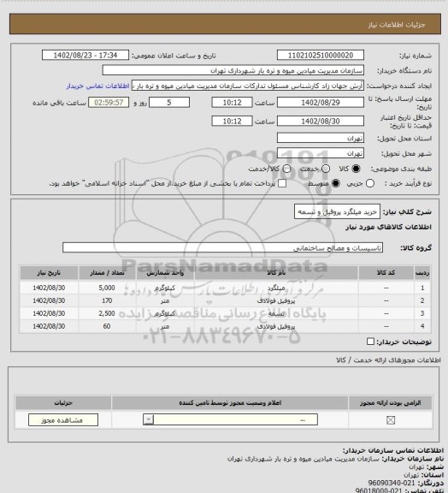The height and width of the screenshot is (493, 448).
Task: Click the quantity cell 60
Action: pos(107,326)
